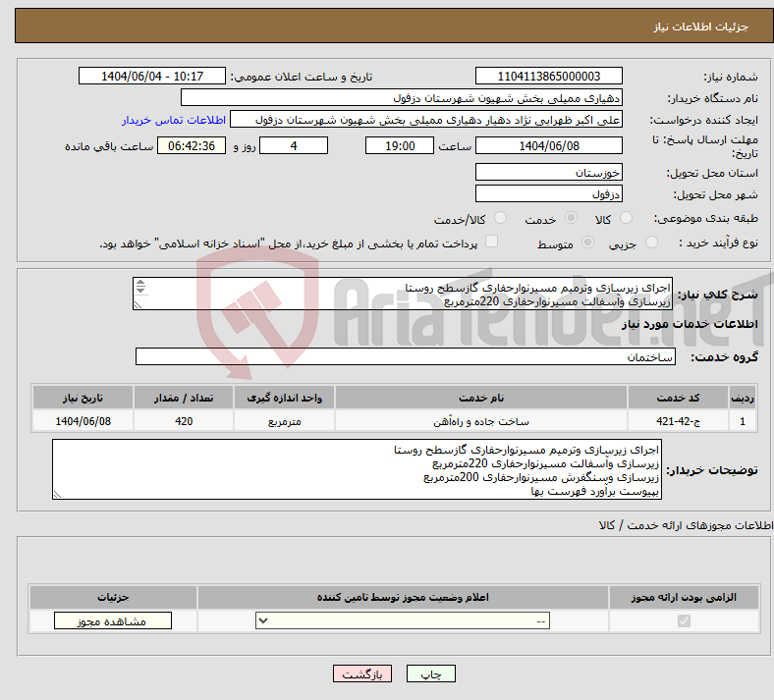Click the deadline date field 1404/06/08
The image size is (774, 700).
549,146
